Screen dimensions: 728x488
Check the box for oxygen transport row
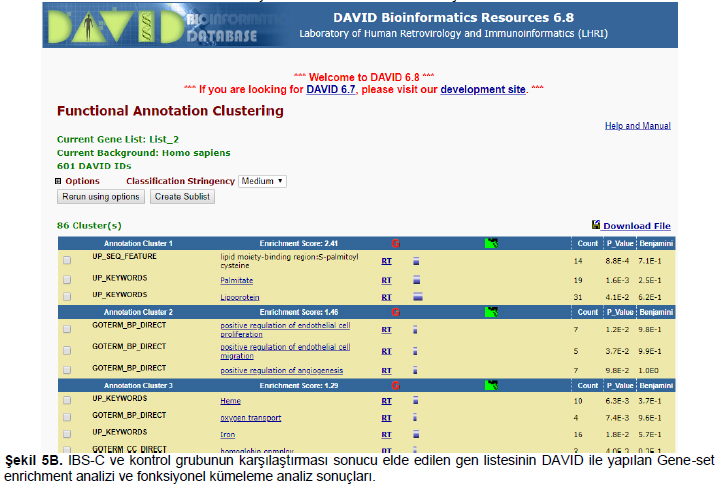pyautogui.click(x=67, y=417)
